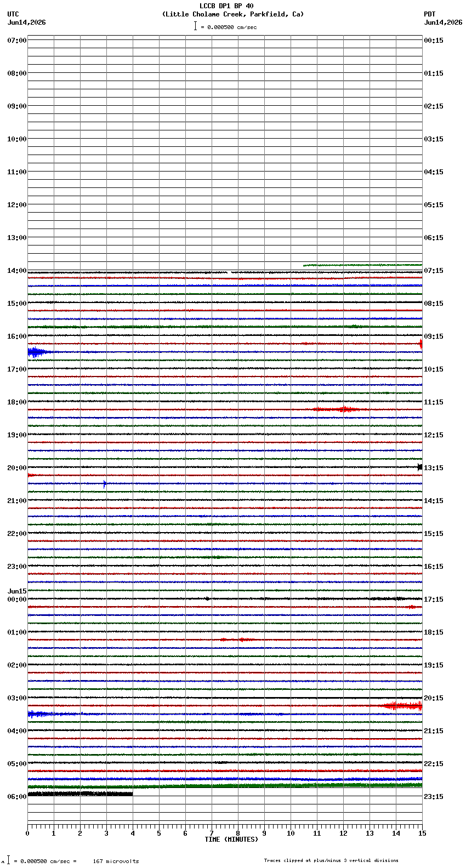The width and height of the screenshot is (466, 868).
Task: Click the 23:15 PDT time label
Action: pos(433,797)
